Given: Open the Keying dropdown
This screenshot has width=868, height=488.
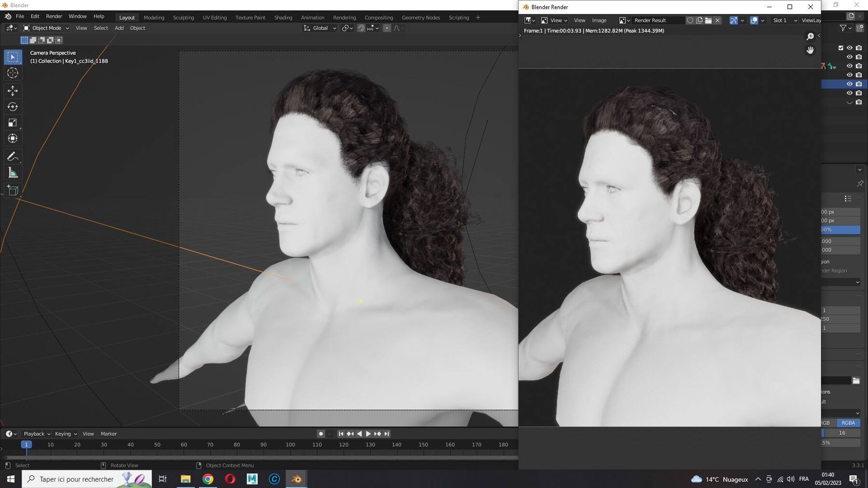Looking at the screenshot, I should coord(66,434).
